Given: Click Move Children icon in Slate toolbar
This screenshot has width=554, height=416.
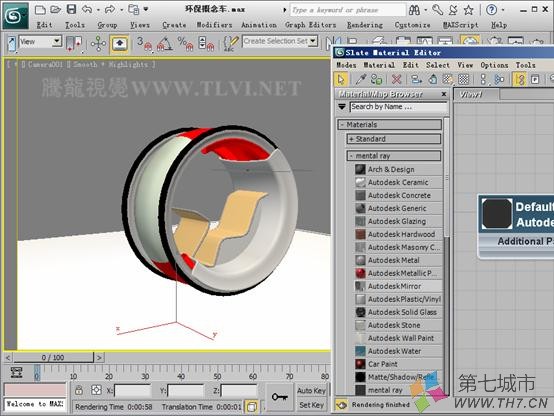Looking at the screenshot, I should [417, 80].
